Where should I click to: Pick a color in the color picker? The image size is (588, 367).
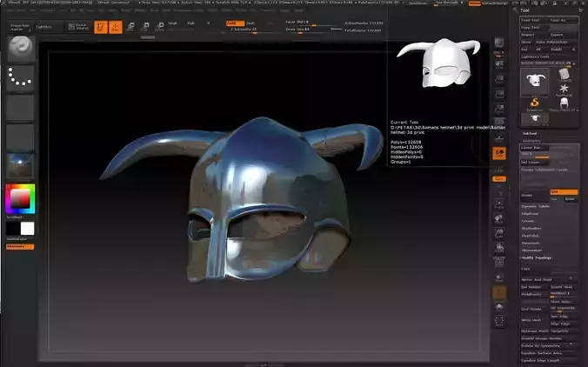20,198
